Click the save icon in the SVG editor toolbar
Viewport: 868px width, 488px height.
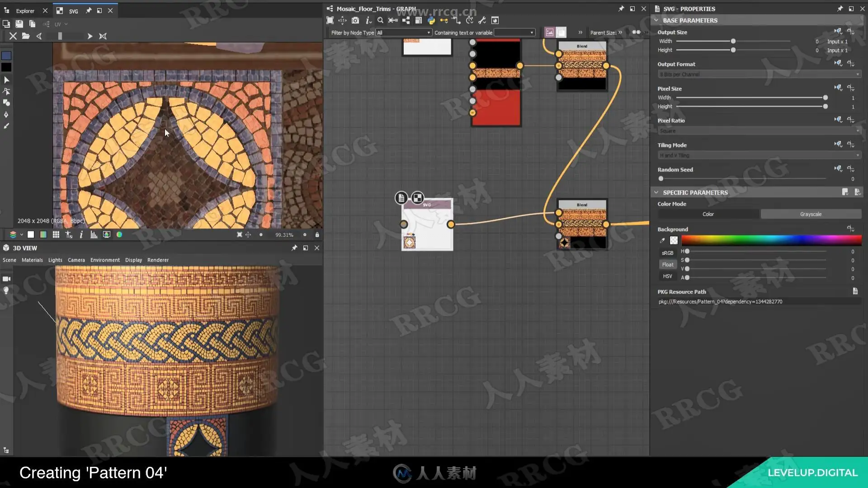pos(19,24)
